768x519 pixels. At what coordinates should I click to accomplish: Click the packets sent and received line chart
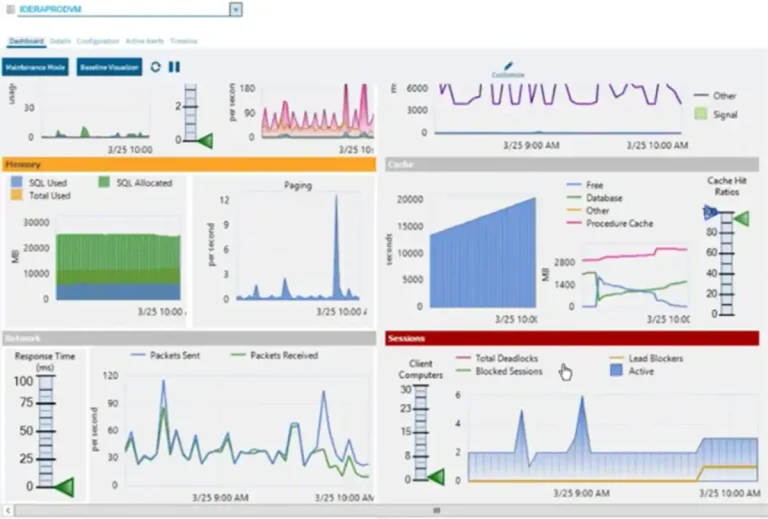pyautogui.click(x=247, y=430)
